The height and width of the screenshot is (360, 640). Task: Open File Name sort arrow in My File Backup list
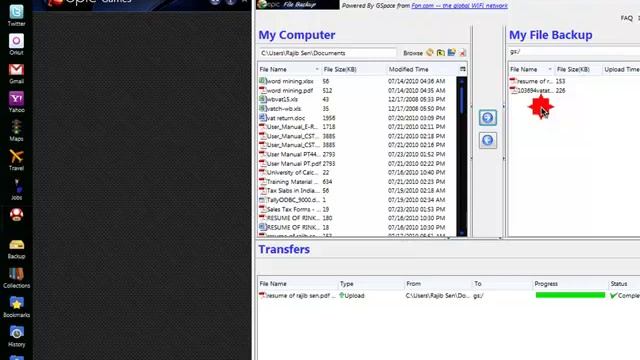[550, 69]
